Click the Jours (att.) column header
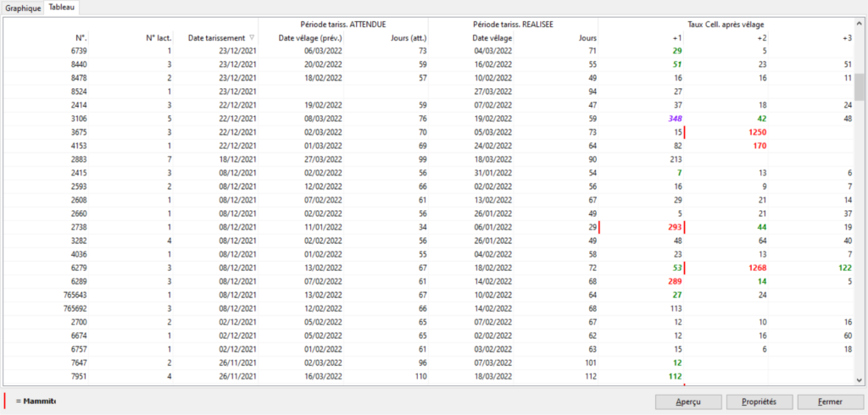The height and width of the screenshot is (415, 868). click(406, 38)
